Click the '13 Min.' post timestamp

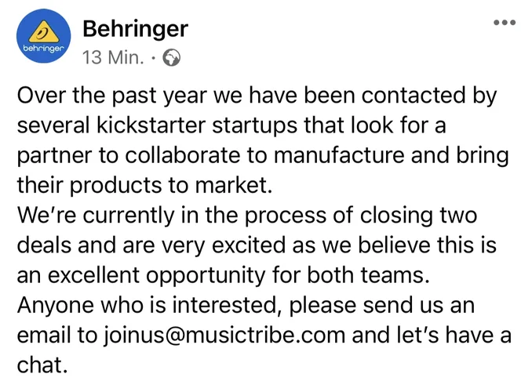[x=115, y=58]
